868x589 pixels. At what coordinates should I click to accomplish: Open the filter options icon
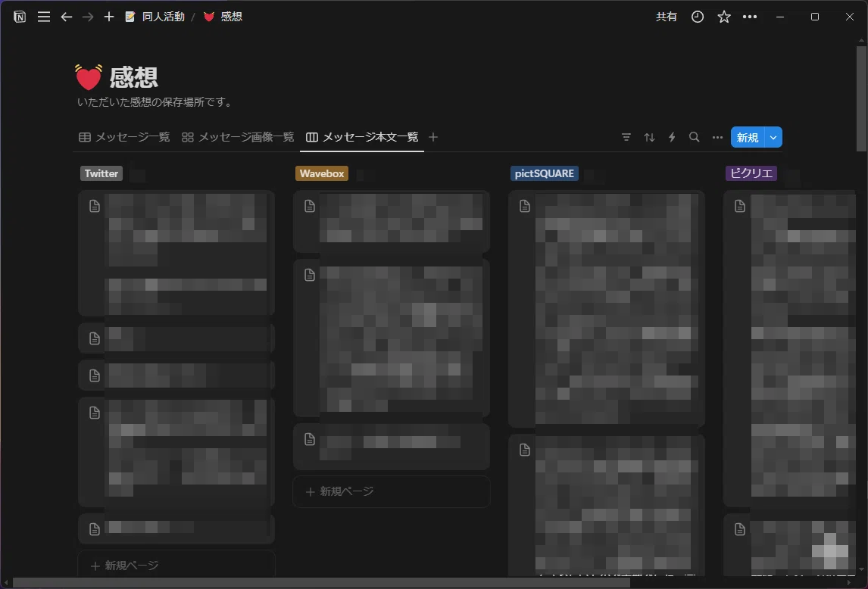tap(626, 137)
